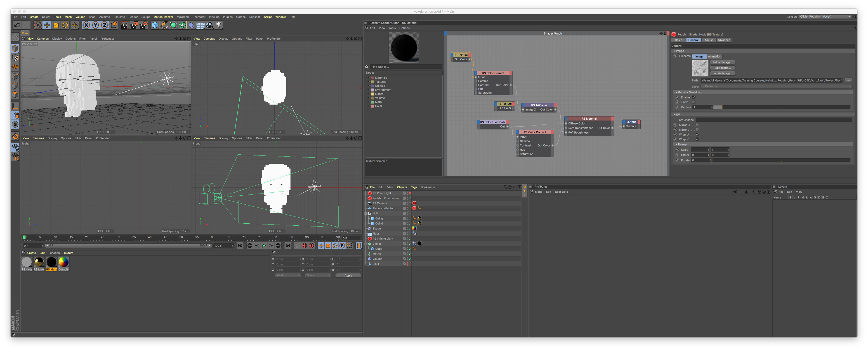This screenshot has height=350, width=868.
Task: Uncheck Wrap U checkbox
Action: click(697, 134)
